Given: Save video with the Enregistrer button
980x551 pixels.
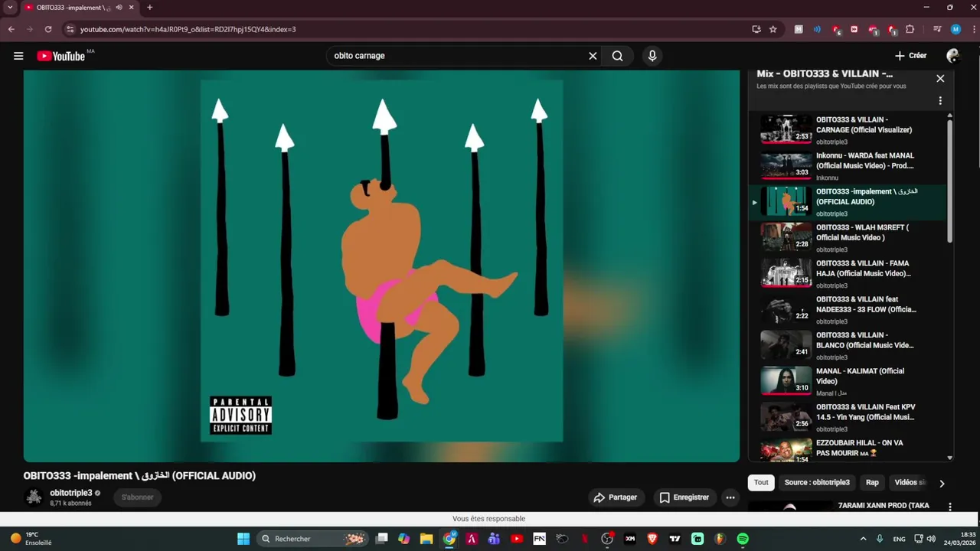Looking at the screenshot, I should point(684,497).
